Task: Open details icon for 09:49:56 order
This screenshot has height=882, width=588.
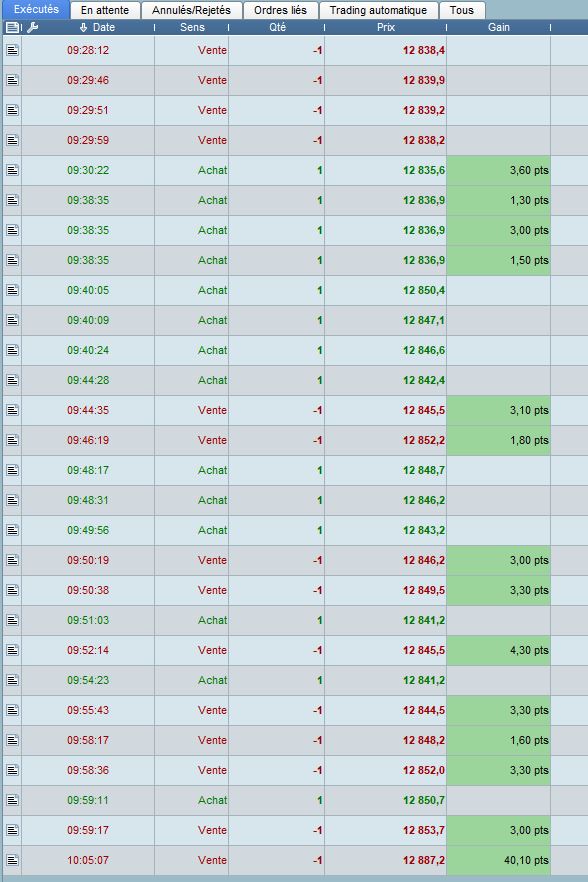Action: (12, 530)
